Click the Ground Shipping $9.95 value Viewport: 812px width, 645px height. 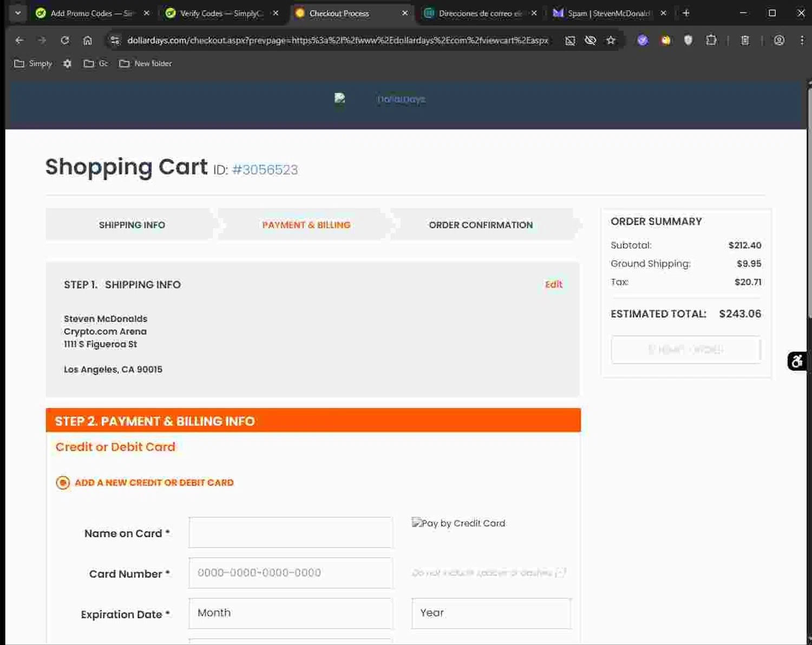(x=749, y=264)
